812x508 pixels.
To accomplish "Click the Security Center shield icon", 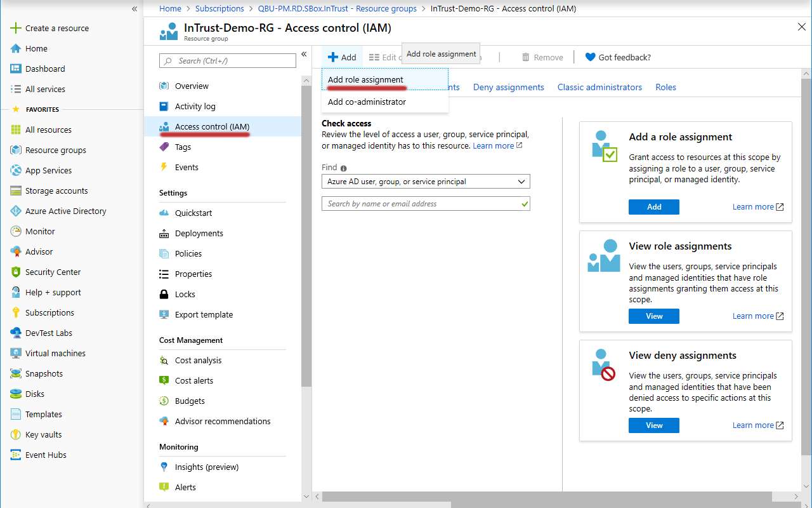I will [x=16, y=272].
